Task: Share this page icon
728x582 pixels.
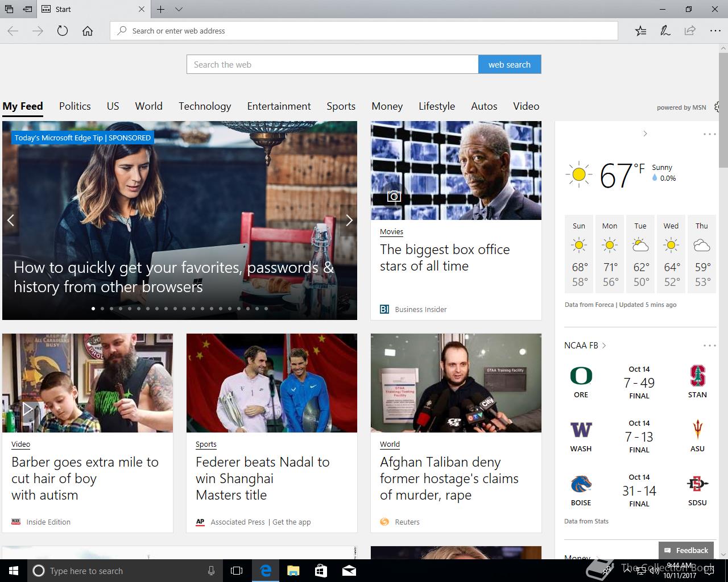Action: (690, 31)
